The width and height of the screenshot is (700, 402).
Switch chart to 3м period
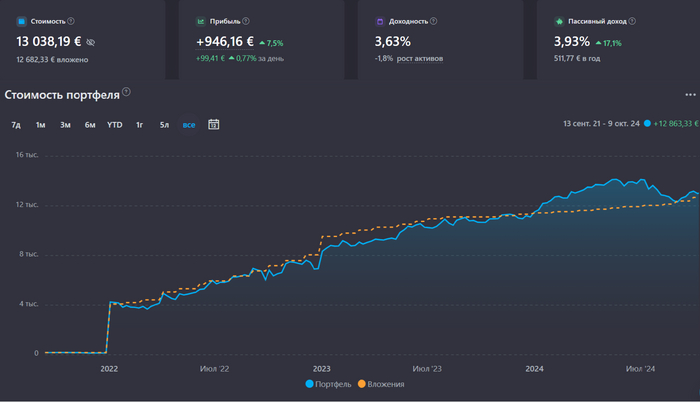pyautogui.click(x=65, y=125)
